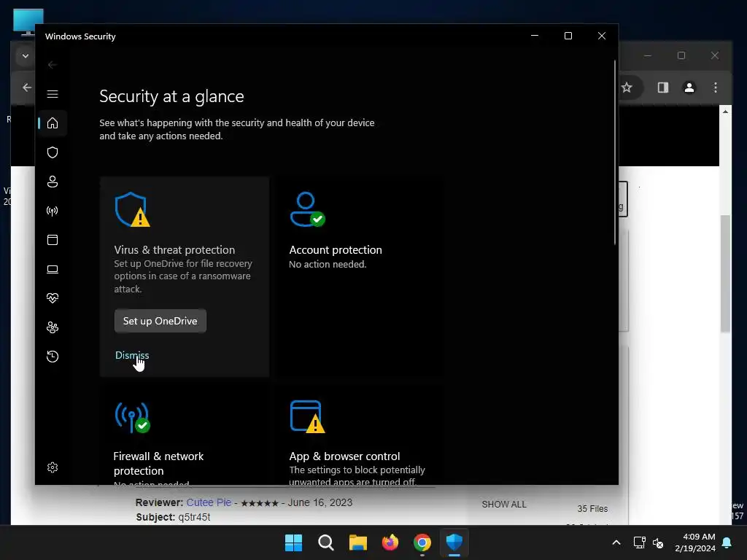Screen dimensions: 747x560
Task: Open Firewall & network protection heading
Action: [x=158, y=463]
